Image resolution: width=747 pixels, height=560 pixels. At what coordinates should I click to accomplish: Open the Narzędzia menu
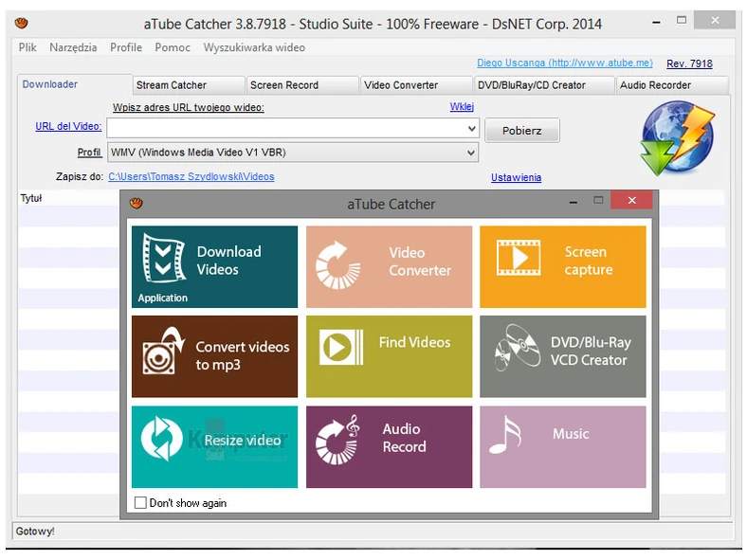[73, 47]
